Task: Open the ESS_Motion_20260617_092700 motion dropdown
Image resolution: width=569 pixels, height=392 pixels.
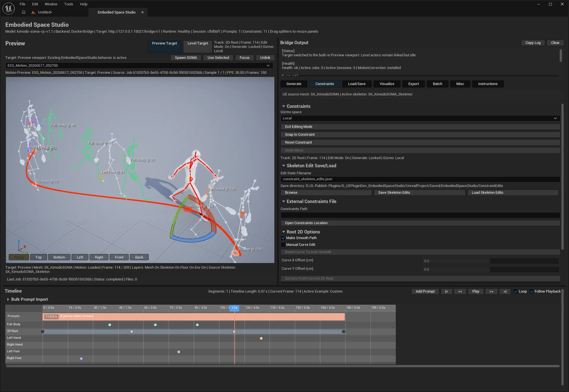Action: [x=139, y=65]
